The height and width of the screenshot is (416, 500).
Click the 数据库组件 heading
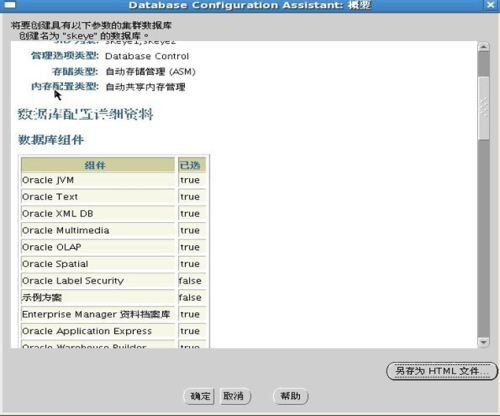(x=51, y=140)
